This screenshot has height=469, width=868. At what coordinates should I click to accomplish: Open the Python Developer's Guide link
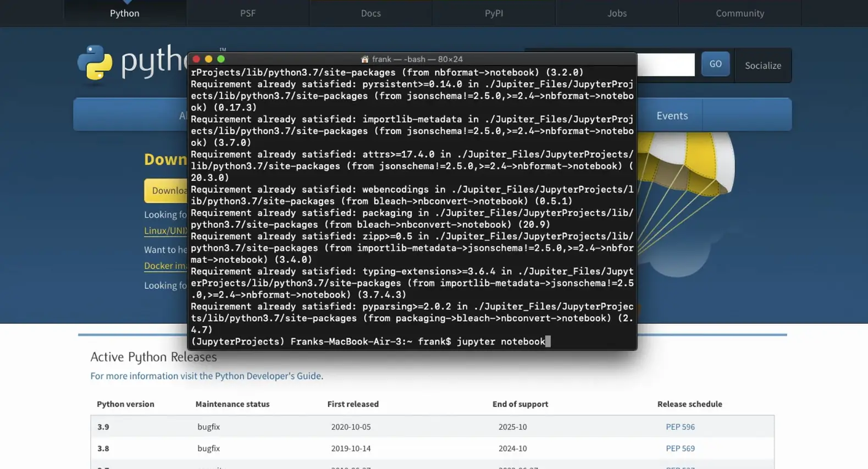(268, 376)
